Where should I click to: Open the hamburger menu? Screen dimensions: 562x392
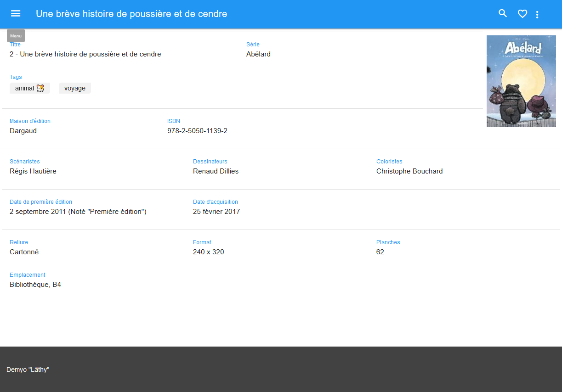16,14
